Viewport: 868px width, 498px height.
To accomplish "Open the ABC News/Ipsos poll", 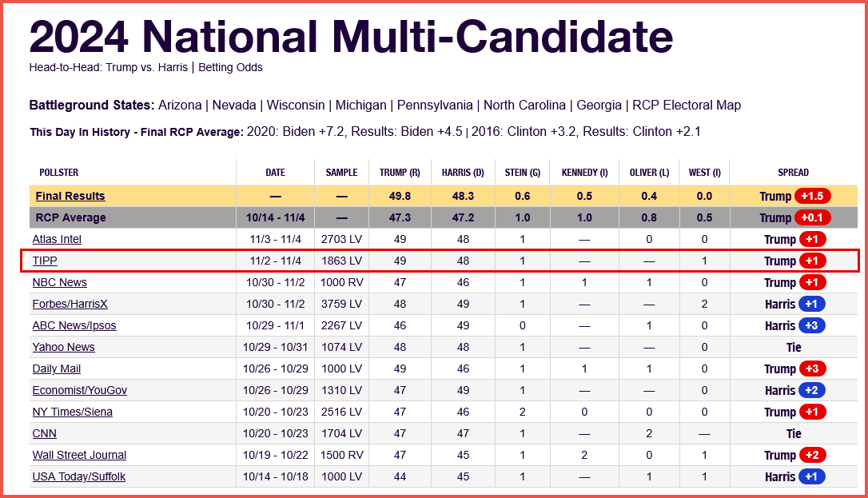I will (70, 325).
